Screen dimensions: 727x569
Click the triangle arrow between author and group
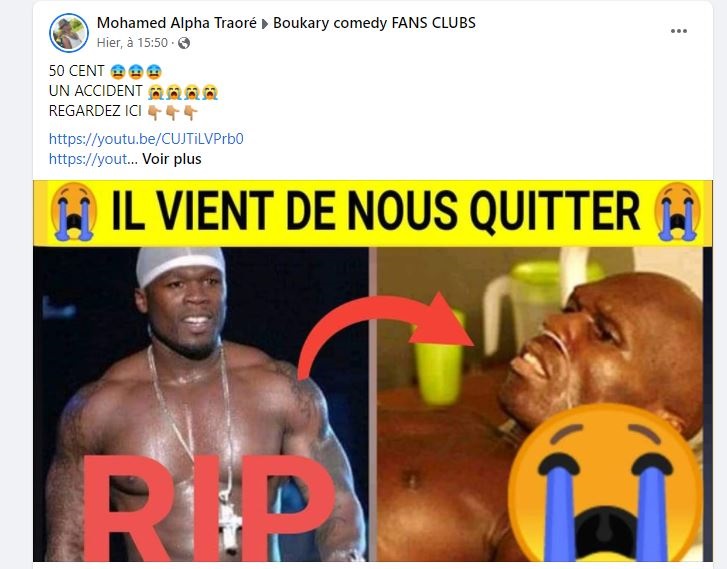click(265, 24)
